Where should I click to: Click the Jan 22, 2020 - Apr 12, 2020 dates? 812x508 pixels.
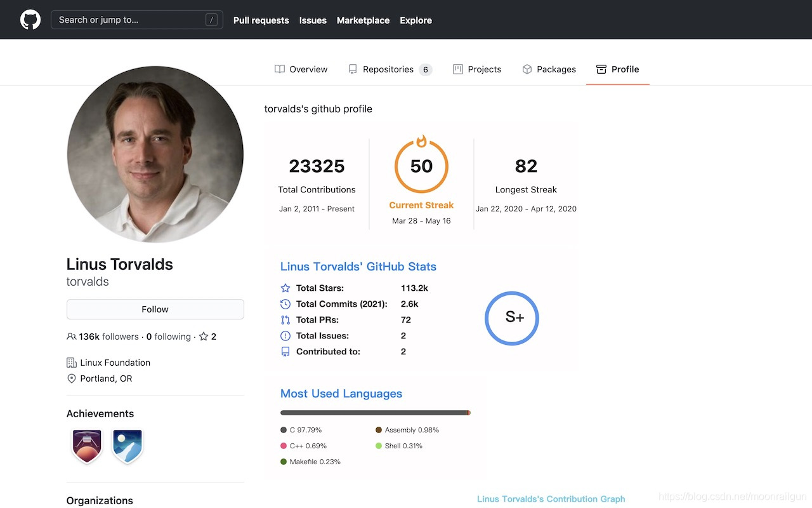[526, 209]
